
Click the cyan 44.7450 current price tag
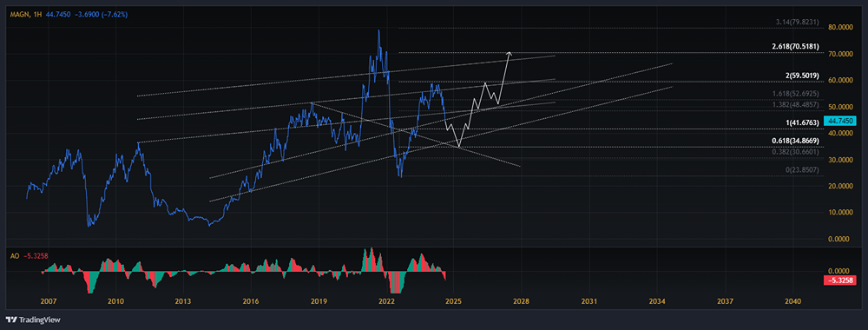tap(839, 121)
